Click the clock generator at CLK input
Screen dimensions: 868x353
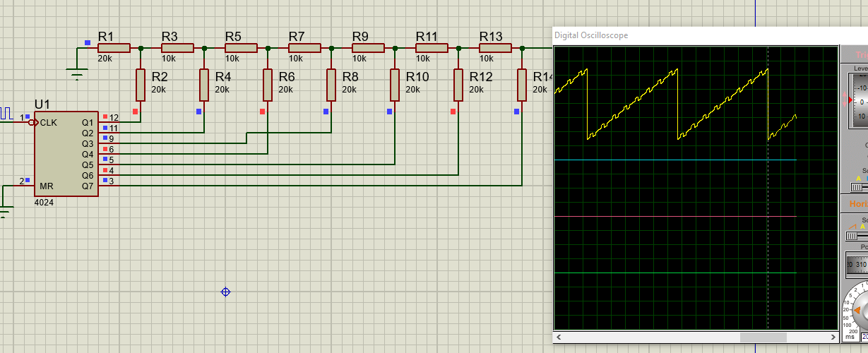7,113
